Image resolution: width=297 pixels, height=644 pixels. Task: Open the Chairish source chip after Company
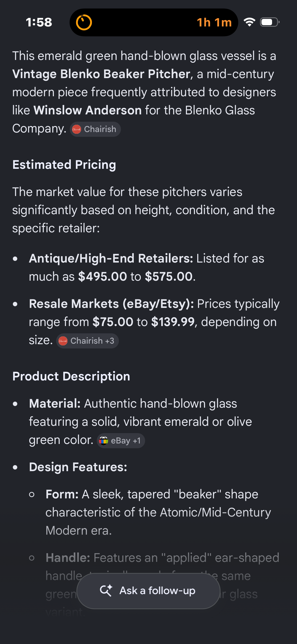[x=95, y=129]
